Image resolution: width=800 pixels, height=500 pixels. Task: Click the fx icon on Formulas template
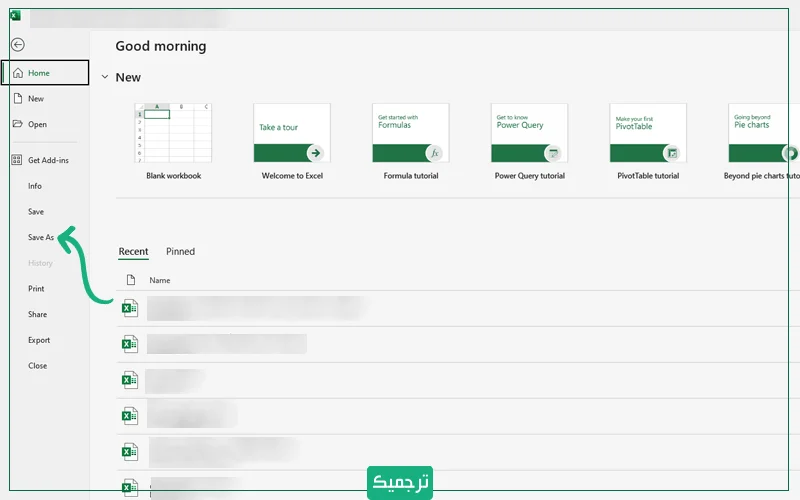[434, 153]
